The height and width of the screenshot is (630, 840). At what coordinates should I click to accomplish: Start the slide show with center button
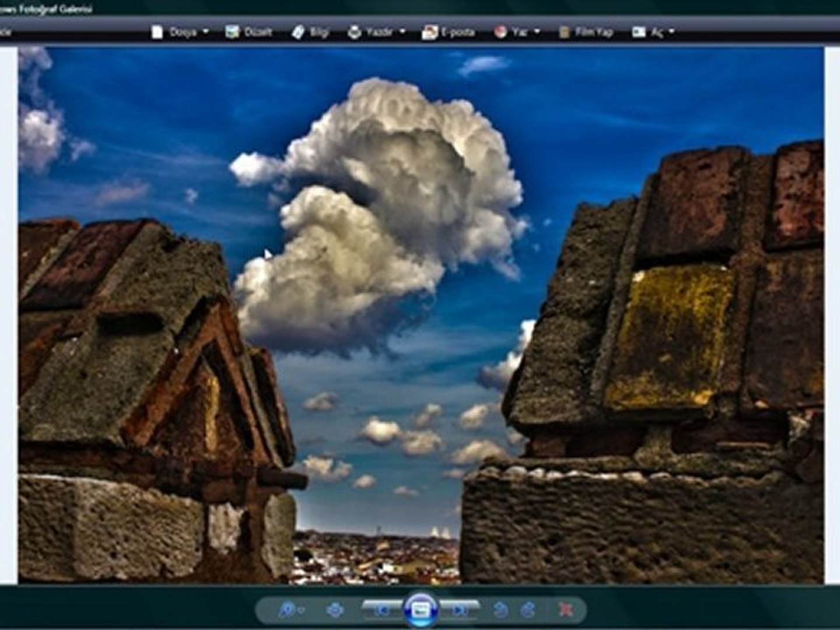point(421,610)
